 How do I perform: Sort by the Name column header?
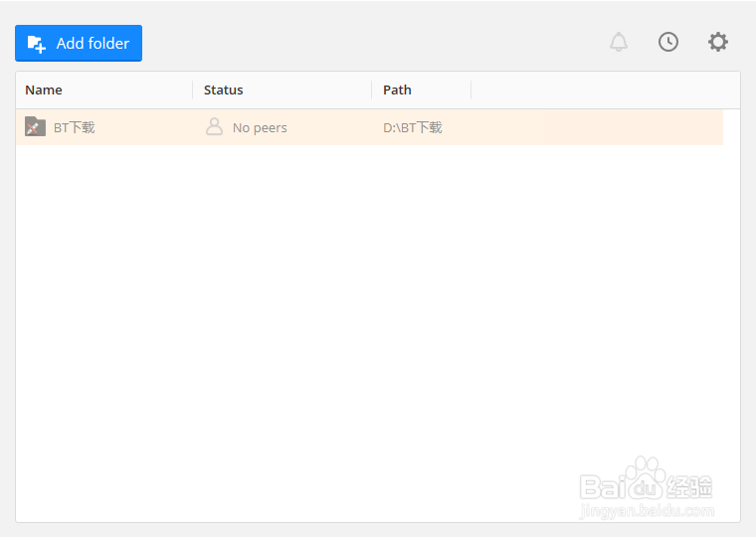click(x=44, y=89)
